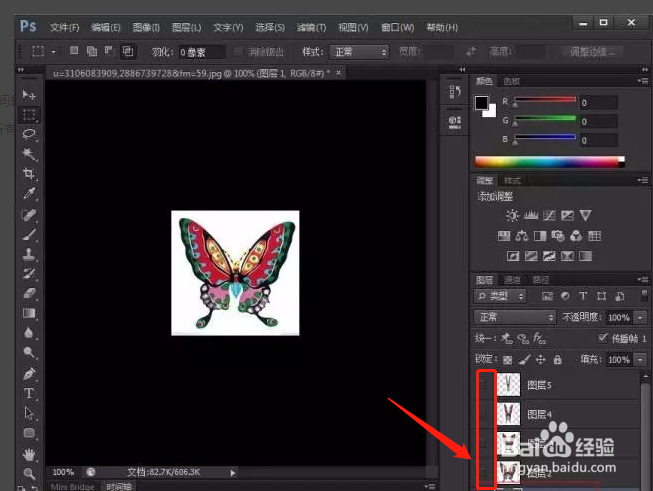Viewport: 653px width, 491px height.
Task: Add a Channel Mixer adjustment
Action: coord(576,236)
